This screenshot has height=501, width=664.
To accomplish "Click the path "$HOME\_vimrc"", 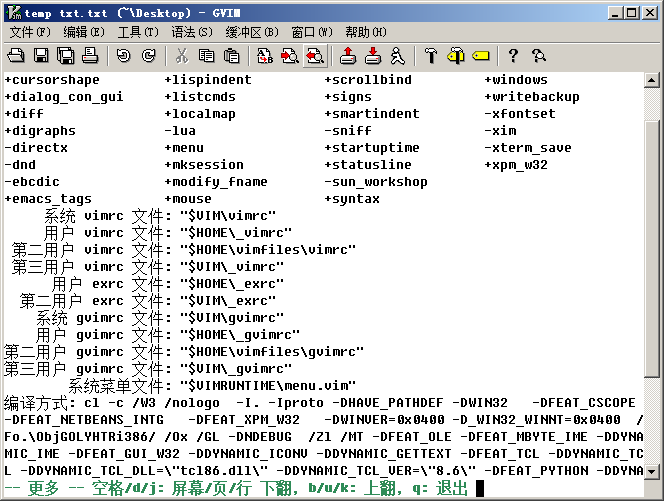I will [x=236, y=233].
